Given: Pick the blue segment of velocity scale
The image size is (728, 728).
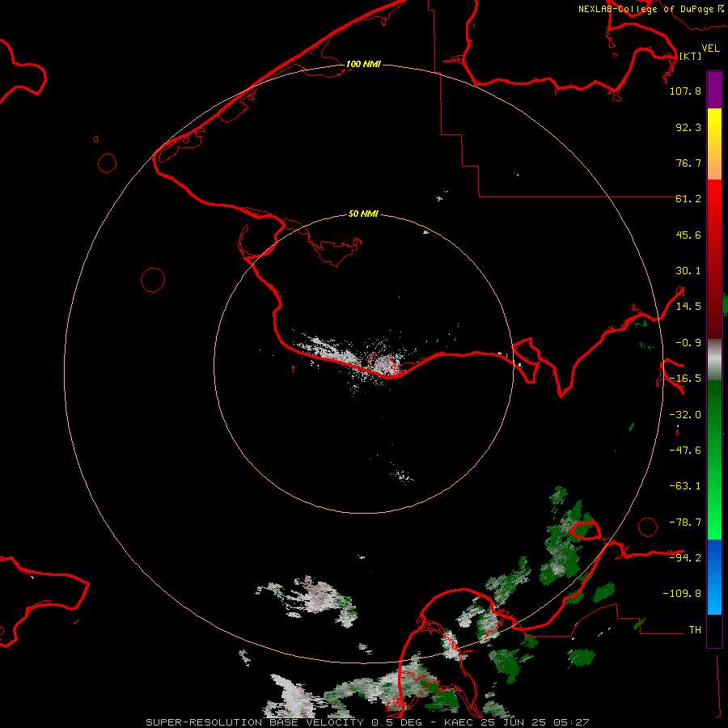Looking at the screenshot, I should coord(714,577).
